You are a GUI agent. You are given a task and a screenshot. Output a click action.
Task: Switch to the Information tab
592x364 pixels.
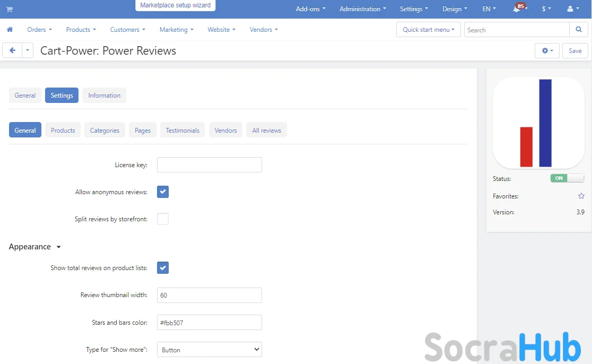tap(104, 95)
